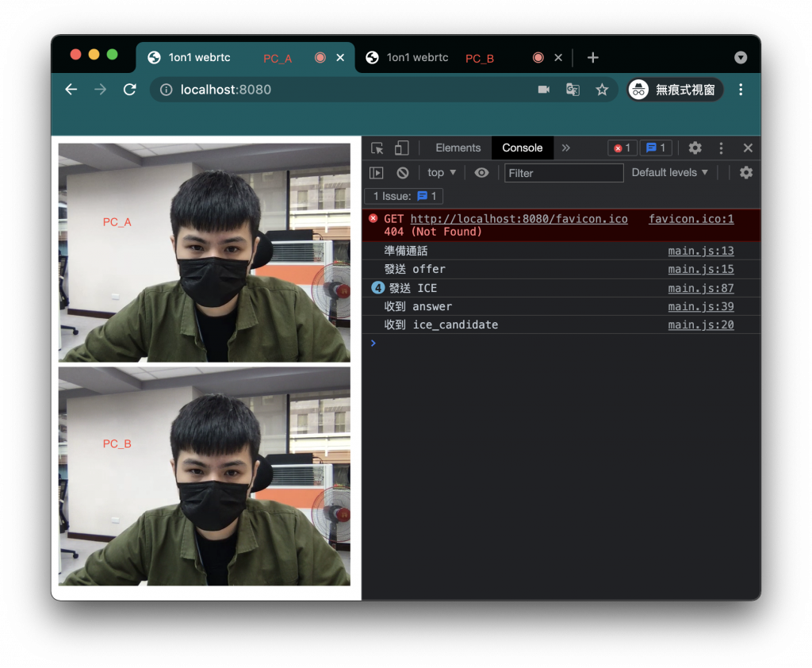
Task: Go back with the browser back arrow
Action: click(x=71, y=90)
